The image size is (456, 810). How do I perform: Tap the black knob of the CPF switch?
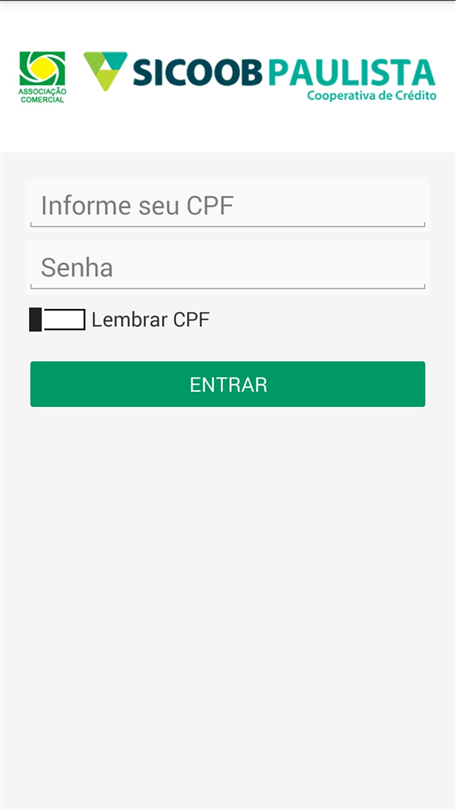(x=36, y=319)
